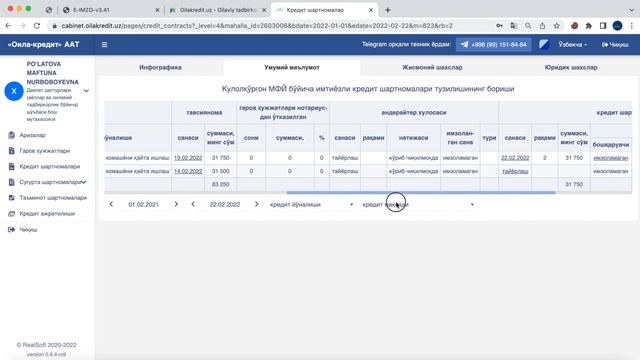
Task: Click the Гаров ҳужжатлари sidebar icon
Action: pos(11,151)
